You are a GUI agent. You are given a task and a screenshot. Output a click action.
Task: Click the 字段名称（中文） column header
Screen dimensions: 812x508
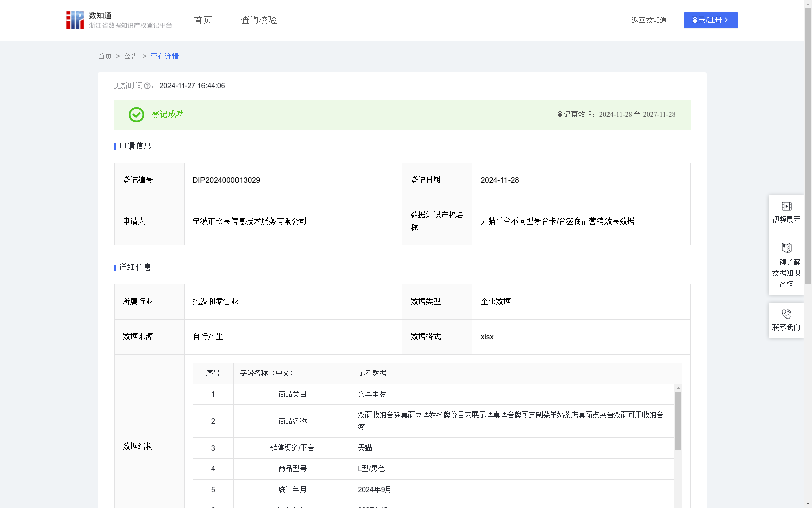[x=293, y=373]
